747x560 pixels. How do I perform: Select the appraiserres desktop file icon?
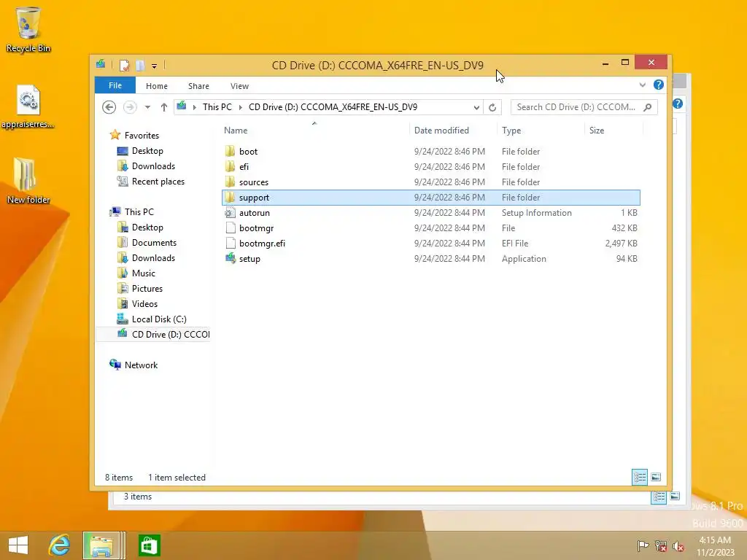pyautogui.click(x=28, y=106)
